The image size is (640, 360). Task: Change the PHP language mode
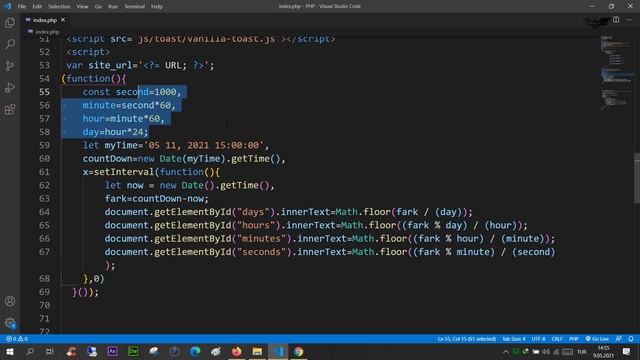coord(574,339)
